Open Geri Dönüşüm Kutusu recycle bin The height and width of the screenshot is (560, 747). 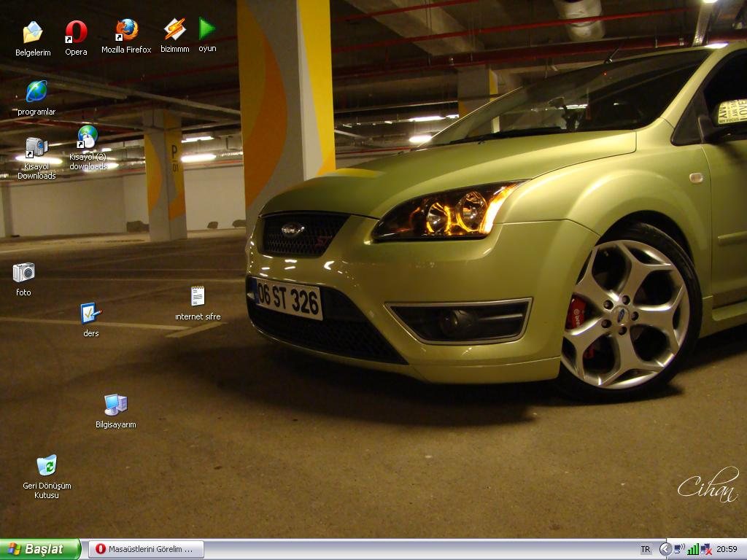point(46,465)
